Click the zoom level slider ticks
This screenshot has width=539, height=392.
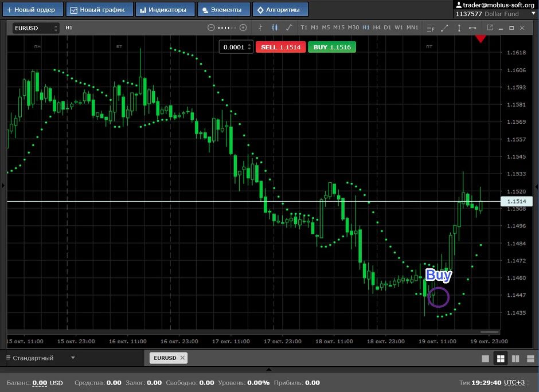227,28
